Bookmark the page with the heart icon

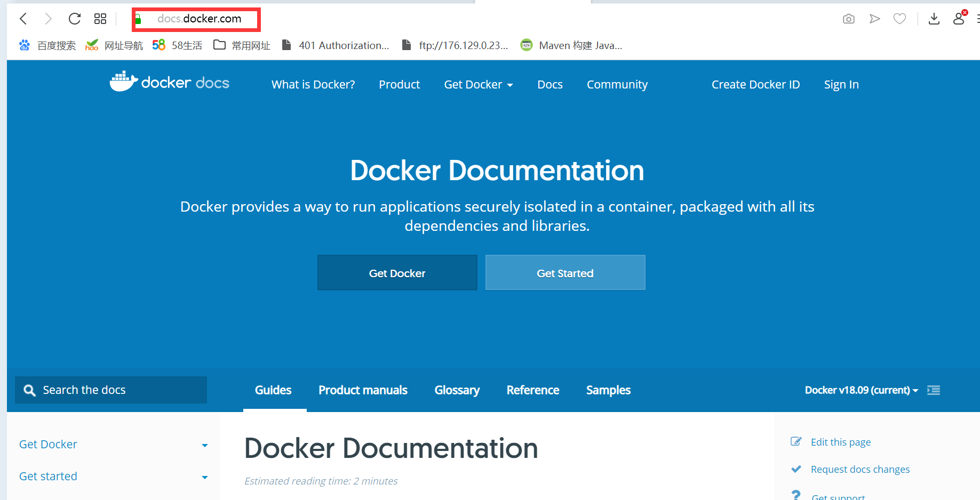(900, 19)
